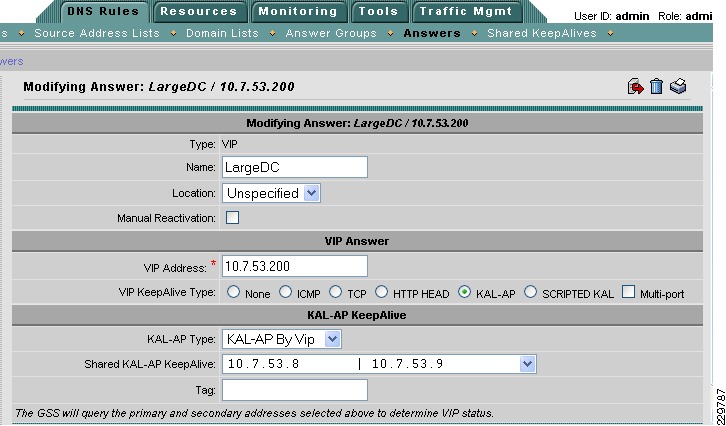The image size is (726, 426).
Task: Select the ICMP keepalive radio button
Action: (x=286, y=292)
